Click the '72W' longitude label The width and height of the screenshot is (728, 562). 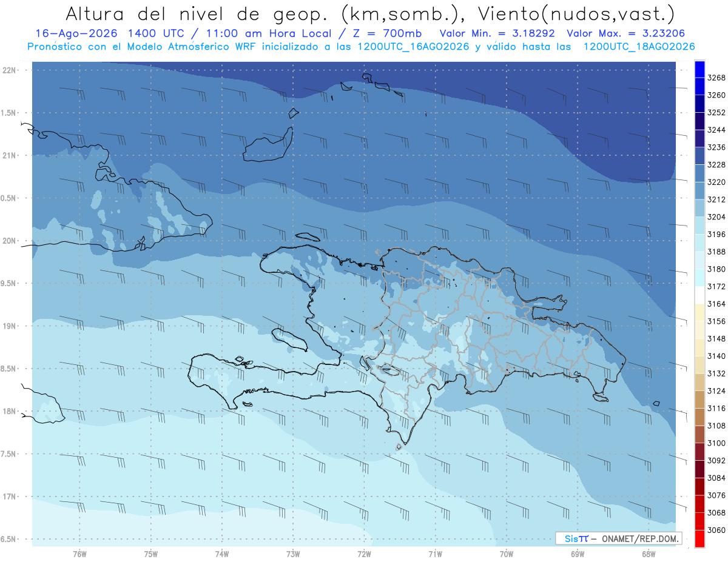pos(364,554)
